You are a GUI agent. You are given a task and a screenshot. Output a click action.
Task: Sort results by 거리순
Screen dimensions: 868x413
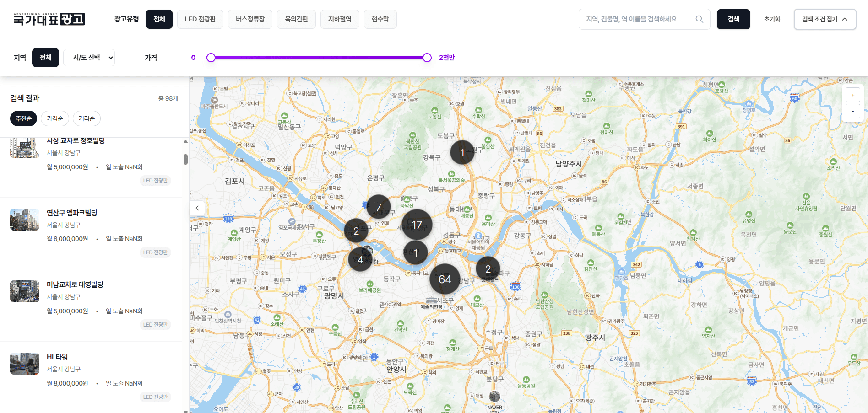click(87, 118)
